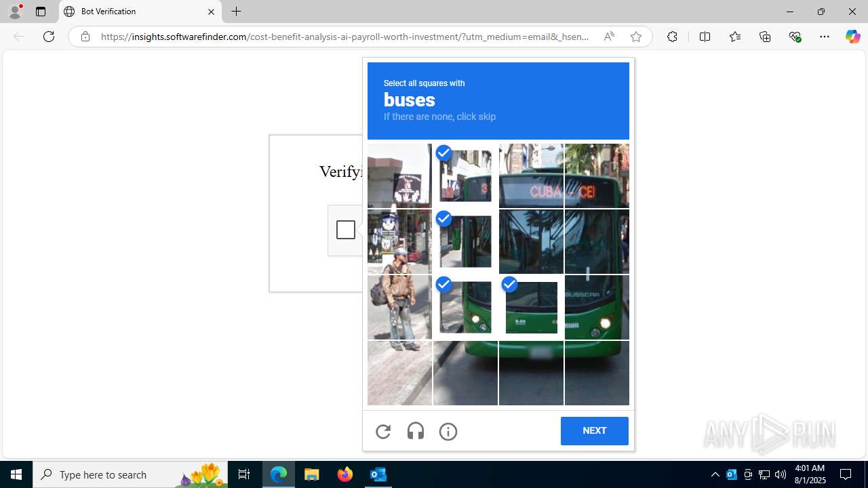868x488 pixels.
Task: Launch Firefox from the taskbar
Action: click(x=345, y=474)
